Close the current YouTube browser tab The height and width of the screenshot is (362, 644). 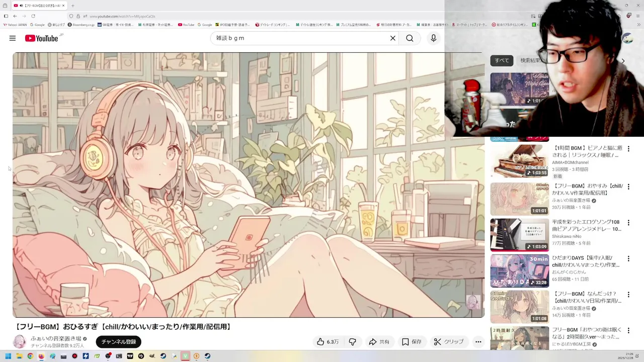click(63, 6)
